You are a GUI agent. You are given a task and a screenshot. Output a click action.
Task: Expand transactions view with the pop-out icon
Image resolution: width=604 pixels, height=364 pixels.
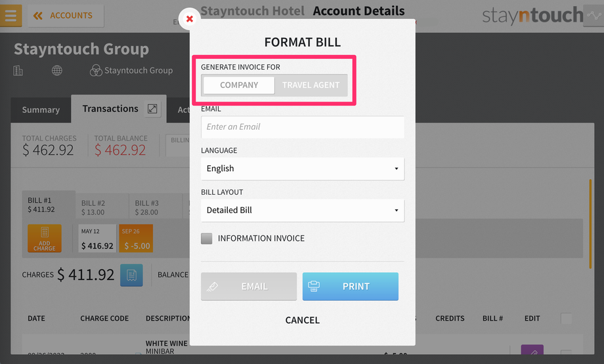point(152,109)
